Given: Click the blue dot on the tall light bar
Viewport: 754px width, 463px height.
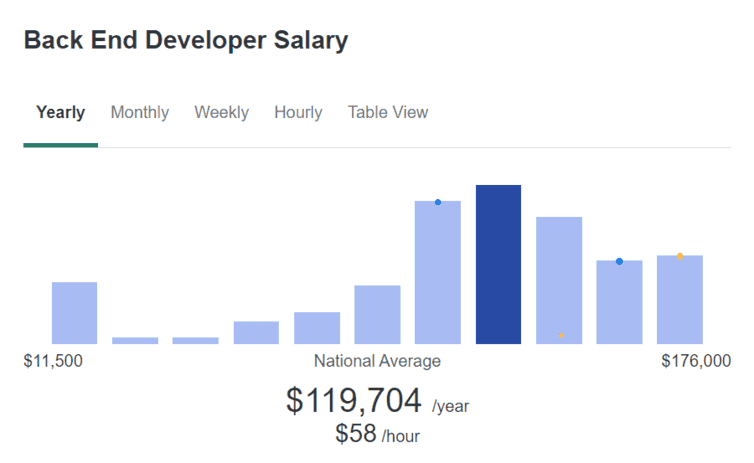Looking at the screenshot, I should coord(438,202).
